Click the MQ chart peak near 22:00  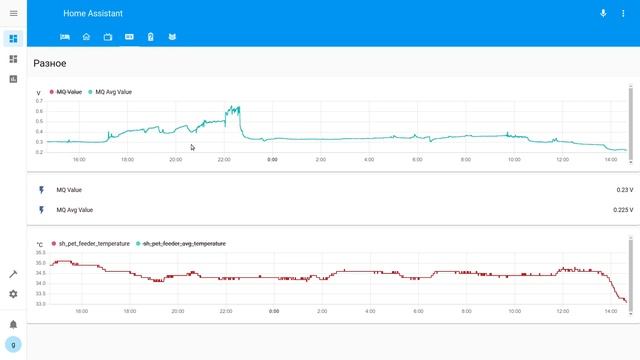click(233, 110)
